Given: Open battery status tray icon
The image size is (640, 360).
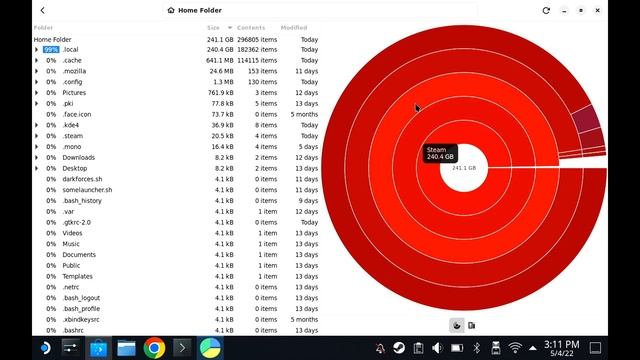Looking at the screenshot, I should tap(457, 348).
